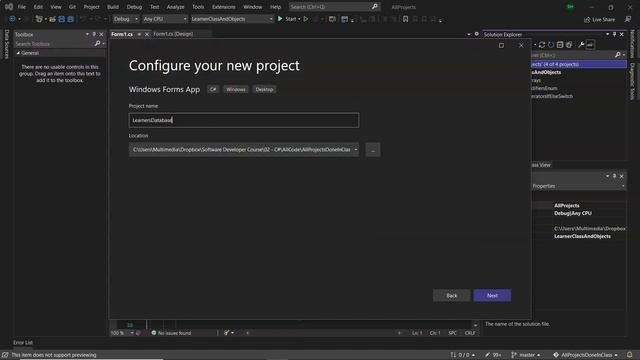Screen dimensions: 640x360
Task: Click Show All Files icon in Solution Explorer
Action: coord(569,44)
